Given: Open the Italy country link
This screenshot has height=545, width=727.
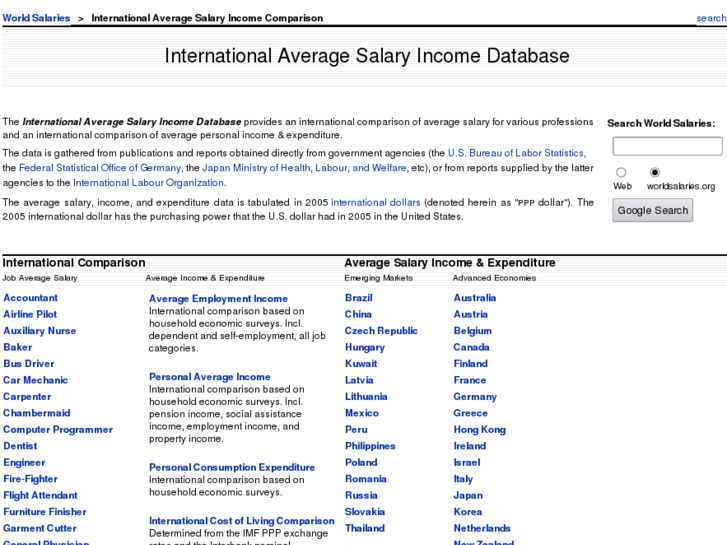Looking at the screenshot, I should click(x=463, y=479).
